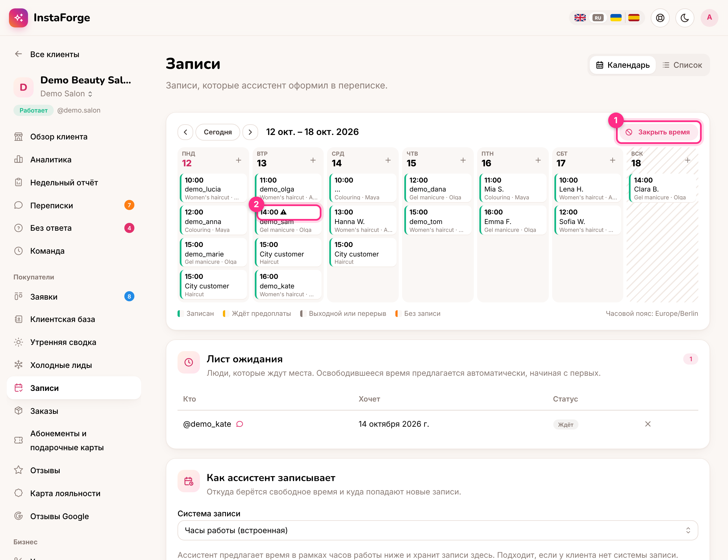
Task: Open Отзывы Google page
Action: coord(74,516)
